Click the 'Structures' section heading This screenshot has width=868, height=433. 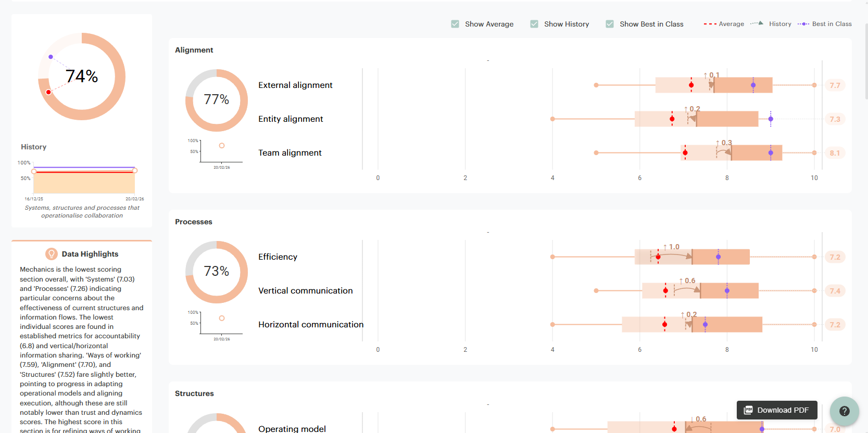point(194,393)
